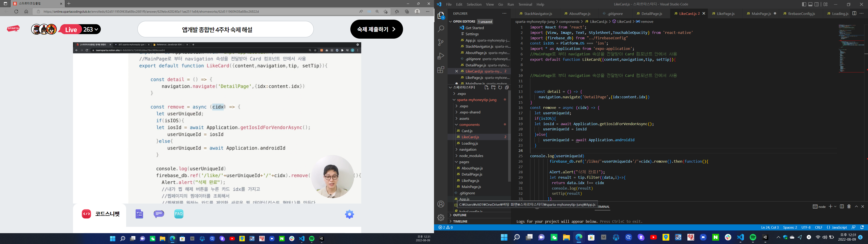This screenshot has height=244, width=868.
Task: Open the code snippet 코드스니펫 tab
Action: (101, 214)
